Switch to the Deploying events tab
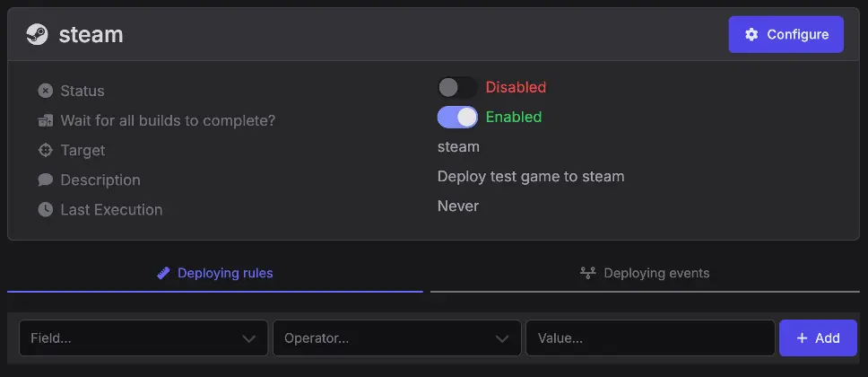This screenshot has height=377, width=868. click(645, 274)
